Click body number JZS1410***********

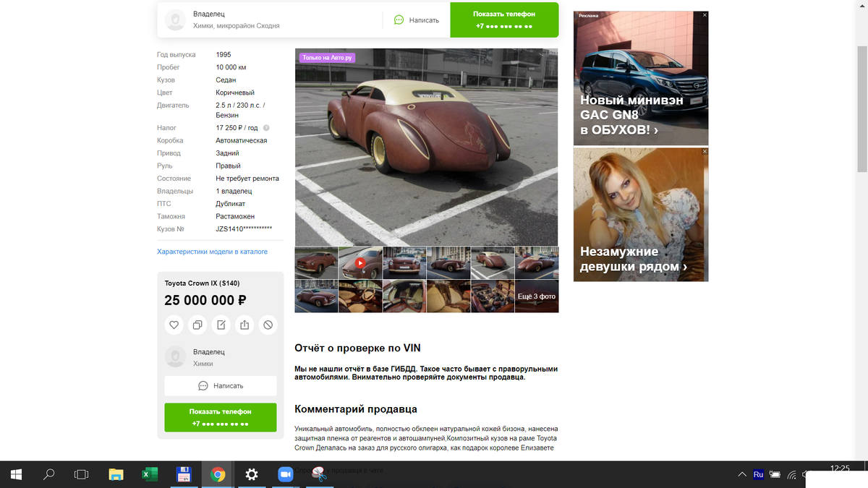click(244, 229)
